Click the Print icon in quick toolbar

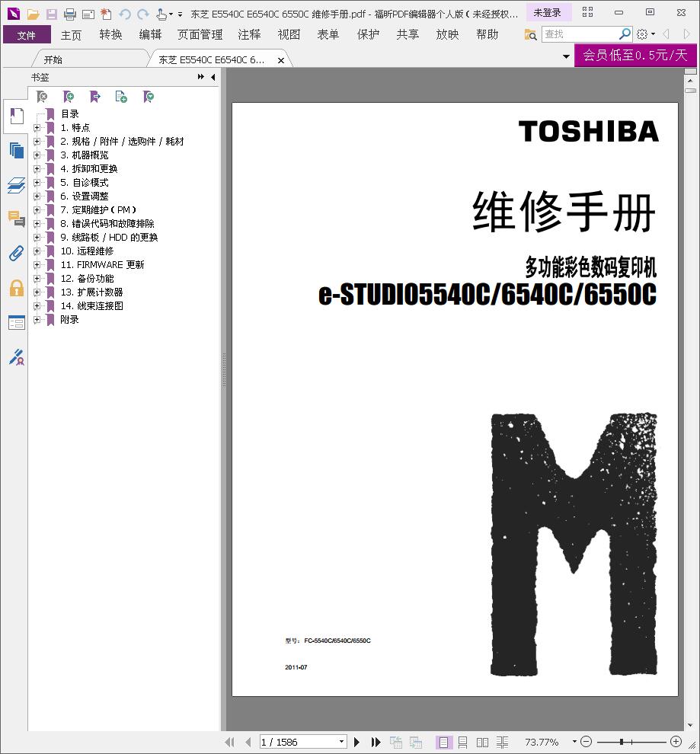point(70,14)
